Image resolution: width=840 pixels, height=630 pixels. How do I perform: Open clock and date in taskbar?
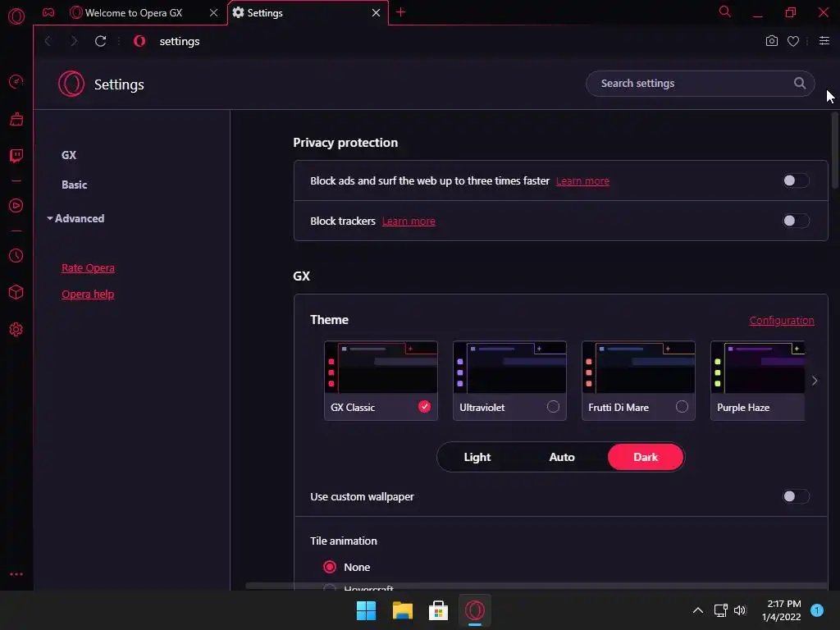click(782, 610)
